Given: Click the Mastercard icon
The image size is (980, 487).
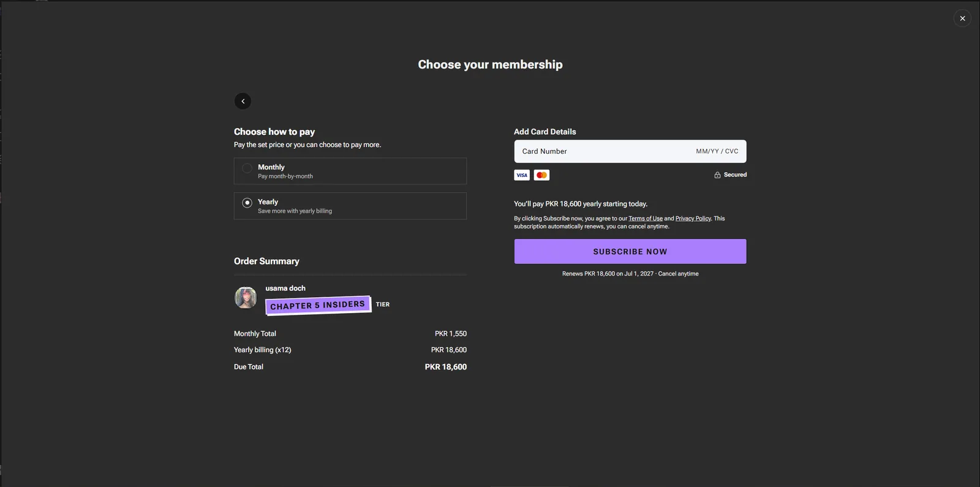Looking at the screenshot, I should pos(541,175).
